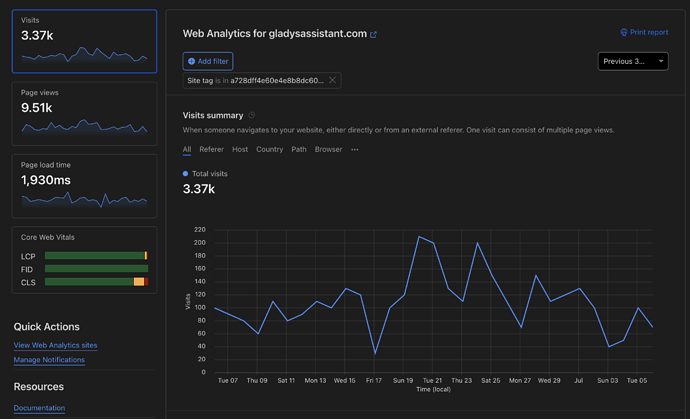Toggle the Total visits legend dot

tap(186, 174)
